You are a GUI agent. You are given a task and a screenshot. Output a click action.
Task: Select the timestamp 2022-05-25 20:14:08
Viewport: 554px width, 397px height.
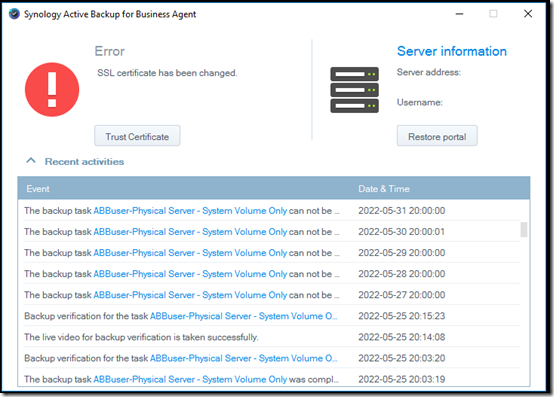pos(402,337)
